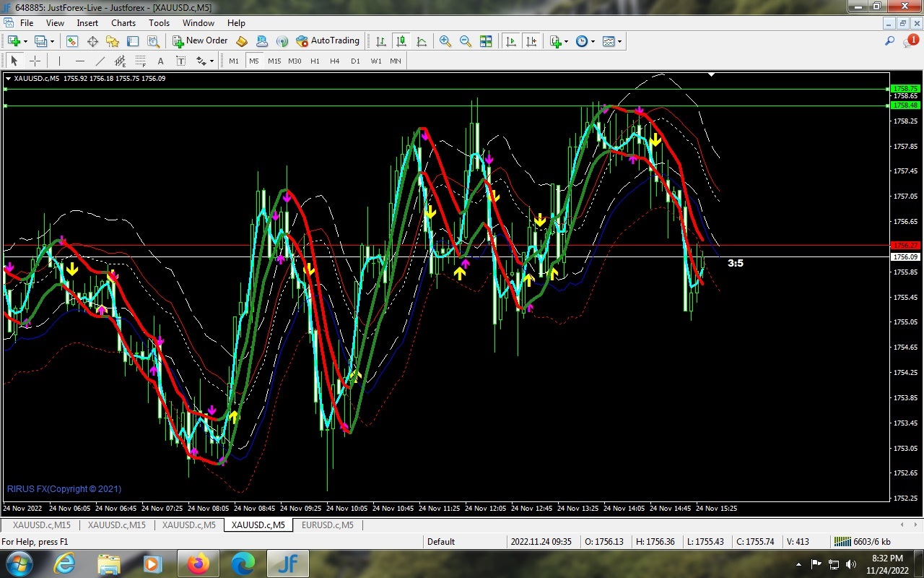Click the green 1758.75 price level label
Image resolution: width=924 pixels, height=578 pixels.
pos(905,89)
